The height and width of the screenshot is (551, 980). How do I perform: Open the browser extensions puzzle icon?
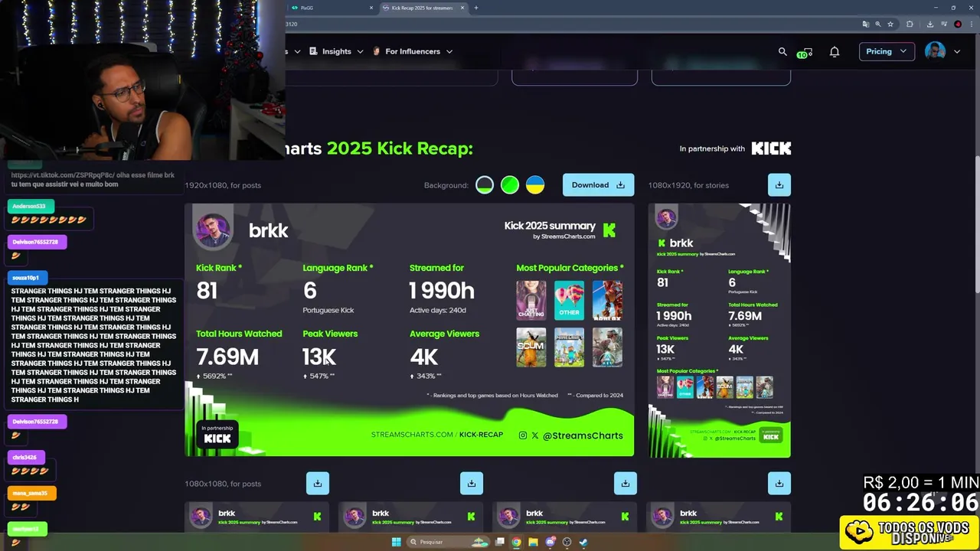(x=910, y=24)
